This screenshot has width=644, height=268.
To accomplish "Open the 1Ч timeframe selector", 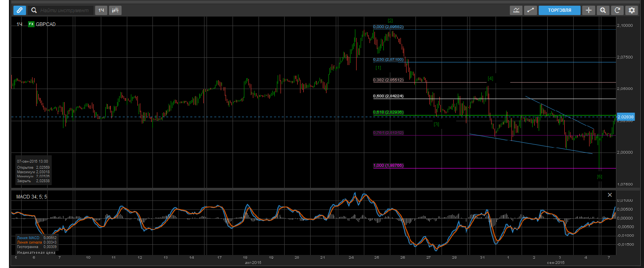I will click(x=101, y=10).
